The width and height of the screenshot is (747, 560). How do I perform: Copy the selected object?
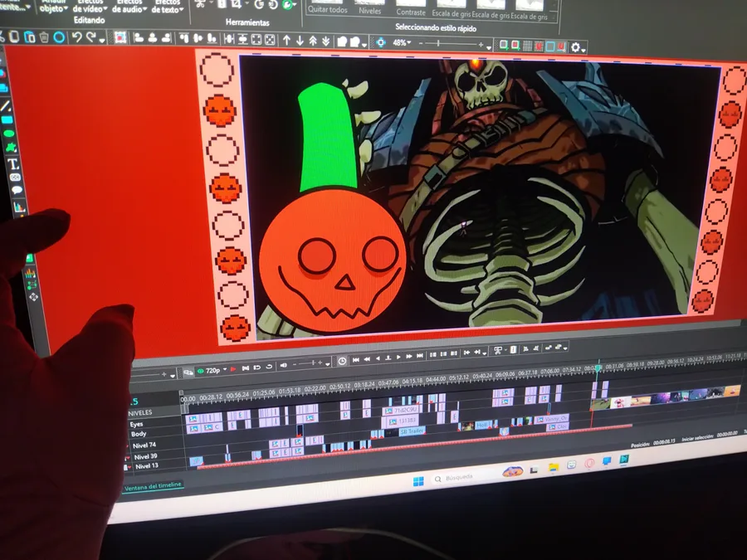(x=14, y=37)
